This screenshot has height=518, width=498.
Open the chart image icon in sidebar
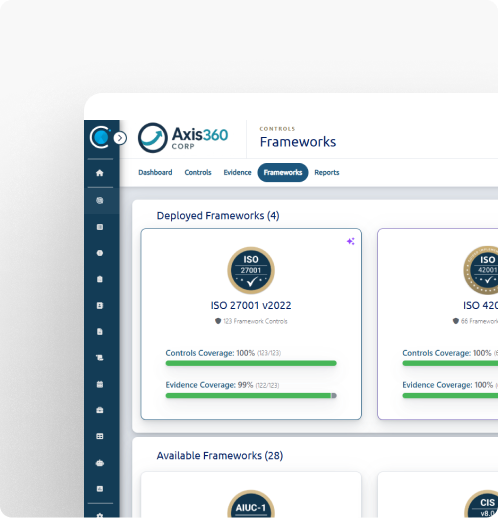pos(100,489)
